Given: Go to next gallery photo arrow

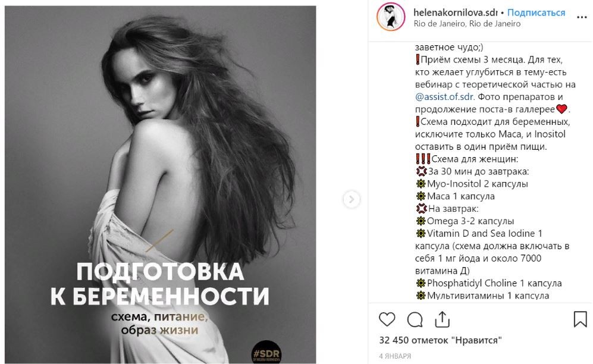Looking at the screenshot, I should coord(352,199).
